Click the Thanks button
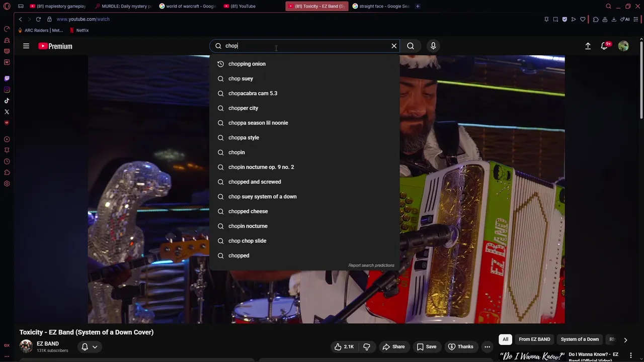Viewport: 644px width, 362px height. click(460, 346)
